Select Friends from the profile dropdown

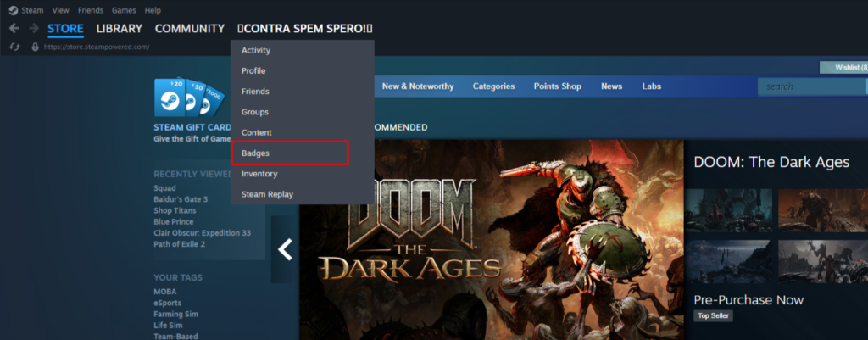pyautogui.click(x=303, y=92)
